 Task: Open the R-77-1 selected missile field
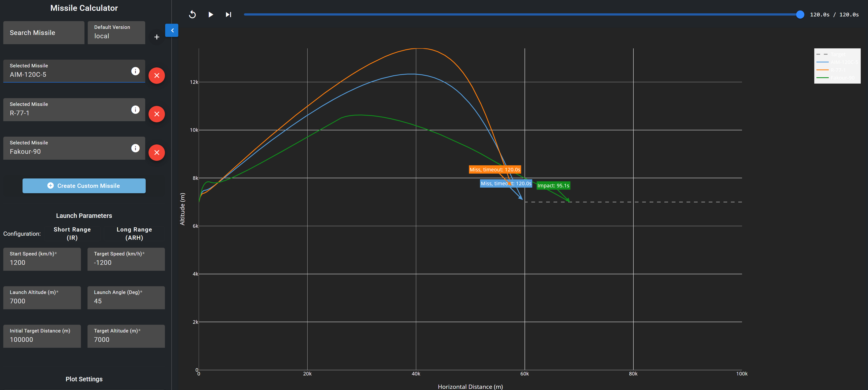[74, 110]
